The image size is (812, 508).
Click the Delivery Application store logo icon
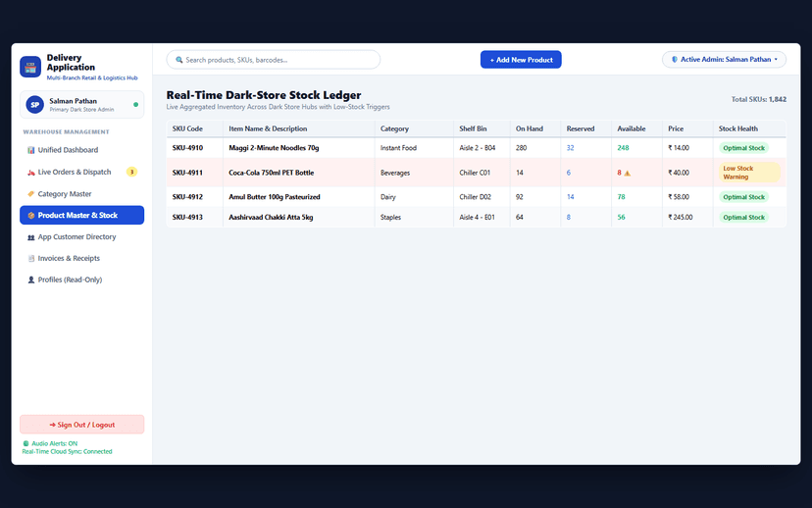coord(30,67)
